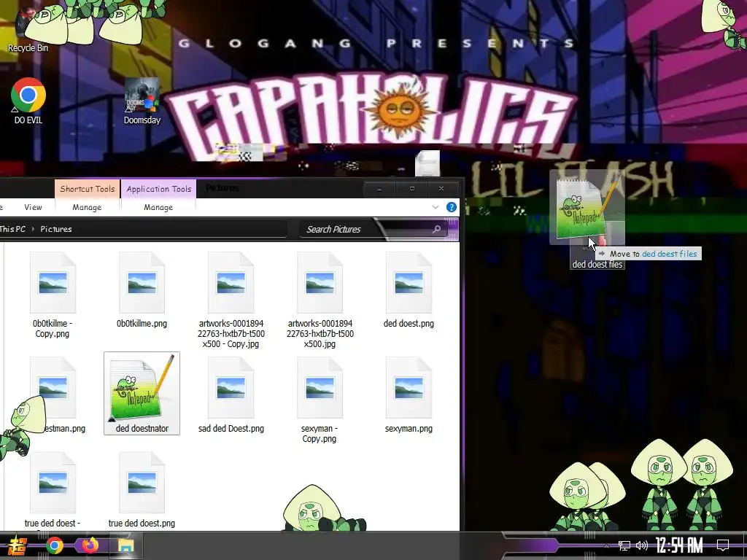
Task: Select the sad ded Doest.png file
Action: (231, 395)
